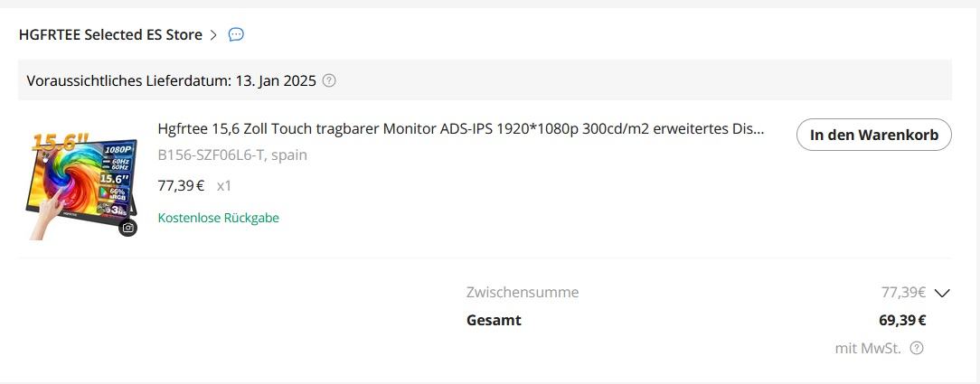Click the Kostenlose Rückgabe label
This screenshot has width=980, height=384.
(x=218, y=218)
